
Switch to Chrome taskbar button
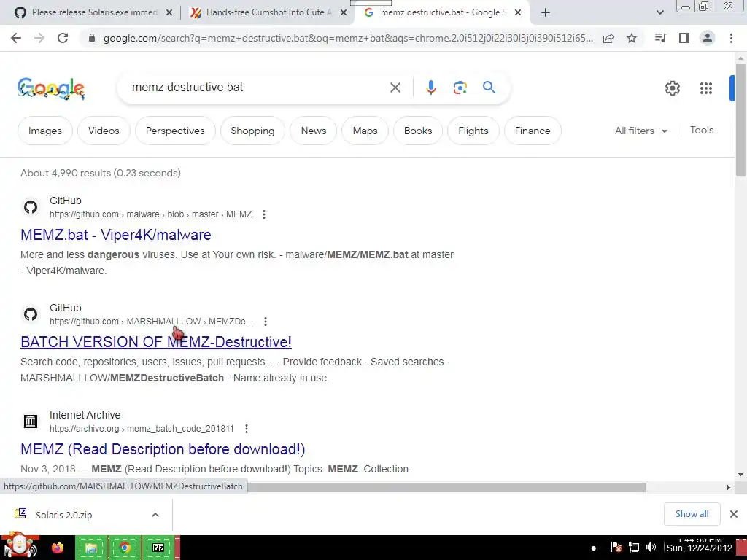(x=125, y=548)
